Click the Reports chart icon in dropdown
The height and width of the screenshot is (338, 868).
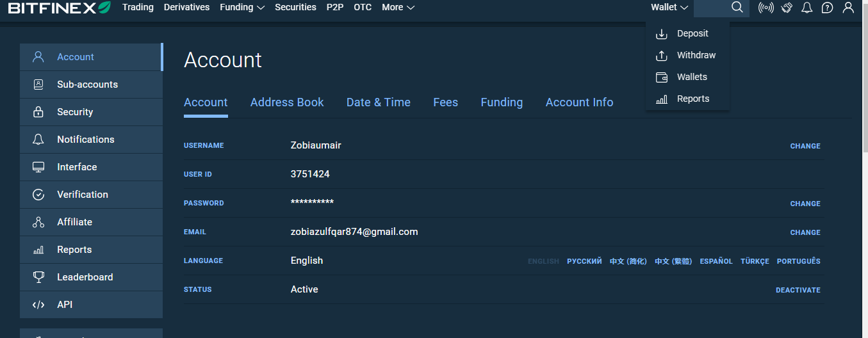662,99
